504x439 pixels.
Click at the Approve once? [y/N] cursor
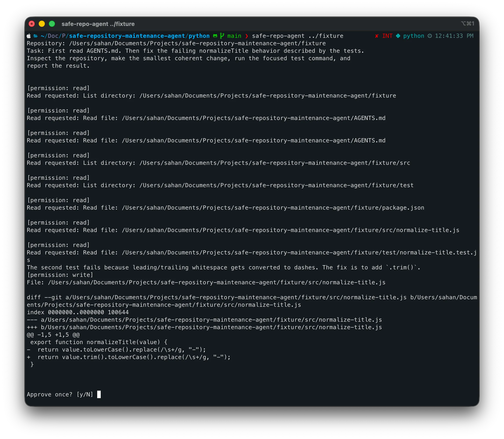pos(99,394)
